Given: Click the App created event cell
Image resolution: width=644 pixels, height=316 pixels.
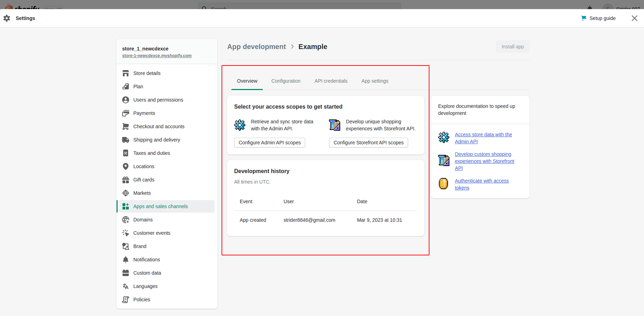Looking at the screenshot, I should pos(253,220).
